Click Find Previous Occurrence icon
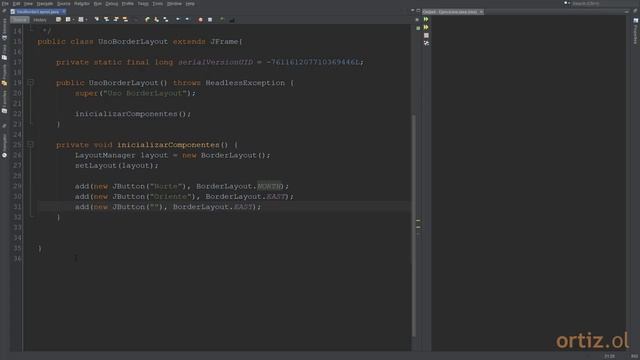Screen dimensions: 640x360 pos(106,19)
